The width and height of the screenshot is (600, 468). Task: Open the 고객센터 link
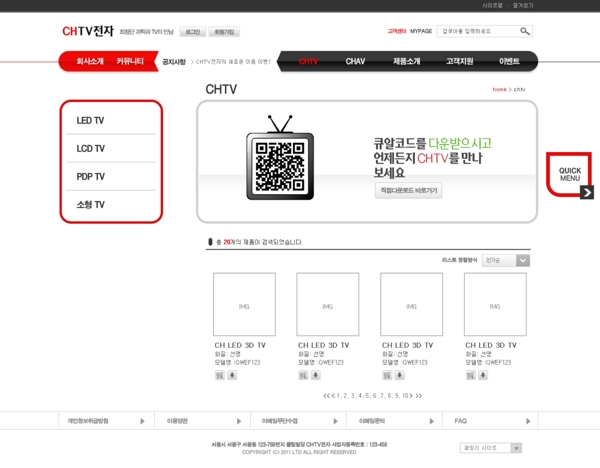(x=396, y=31)
